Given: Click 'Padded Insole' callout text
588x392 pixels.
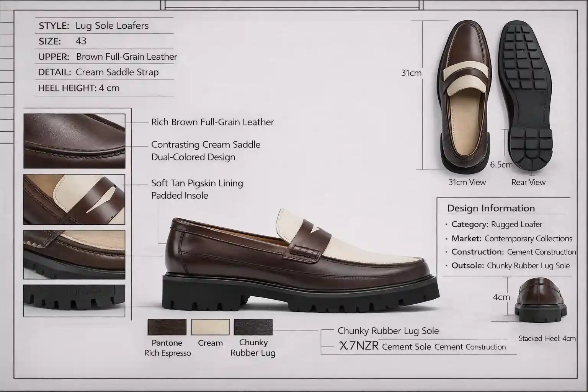Looking at the screenshot, I should click(x=180, y=195).
